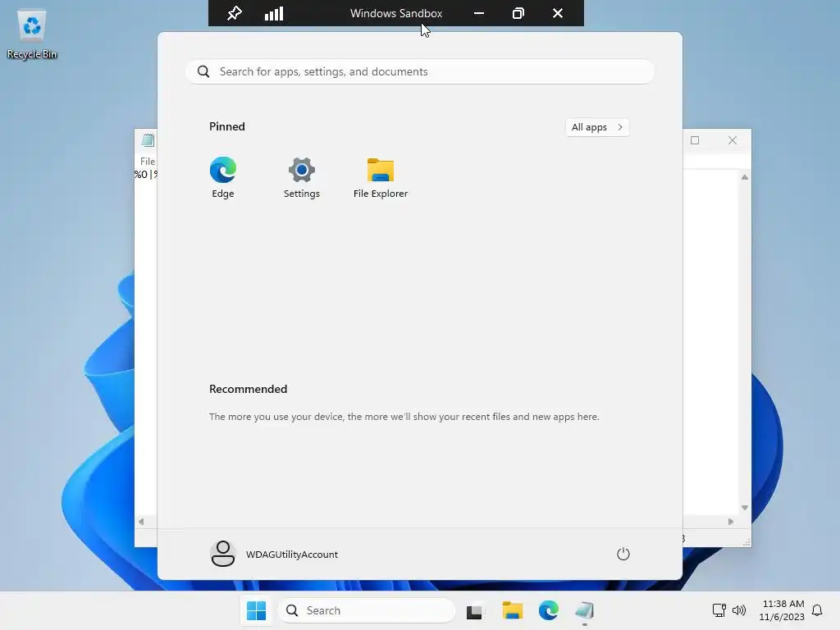Launch Edge from the taskbar
The height and width of the screenshot is (630, 840).
pyautogui.click(x=549, y=610)
